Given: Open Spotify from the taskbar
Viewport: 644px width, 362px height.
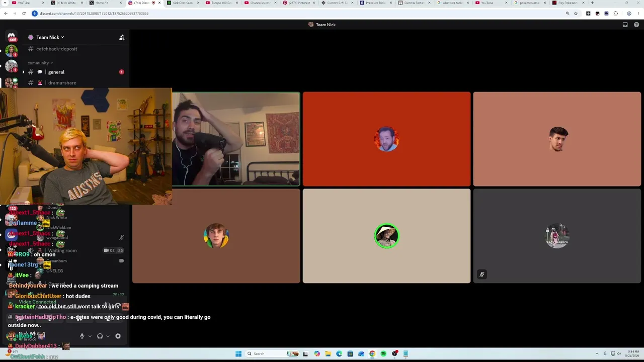Looking at the screenshot, I should coord(383,353).
